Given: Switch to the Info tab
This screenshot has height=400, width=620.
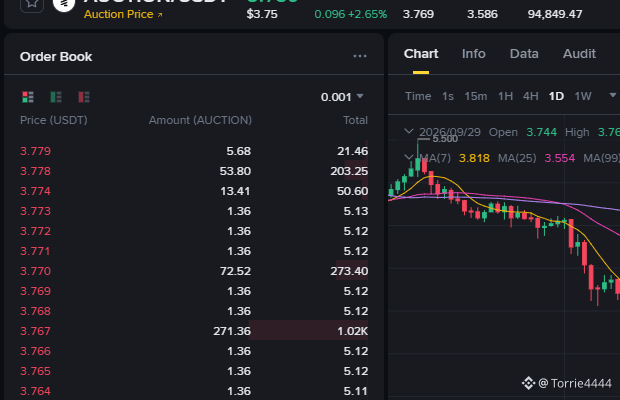Looking at the screenshot, I should (x=474, y=54).
